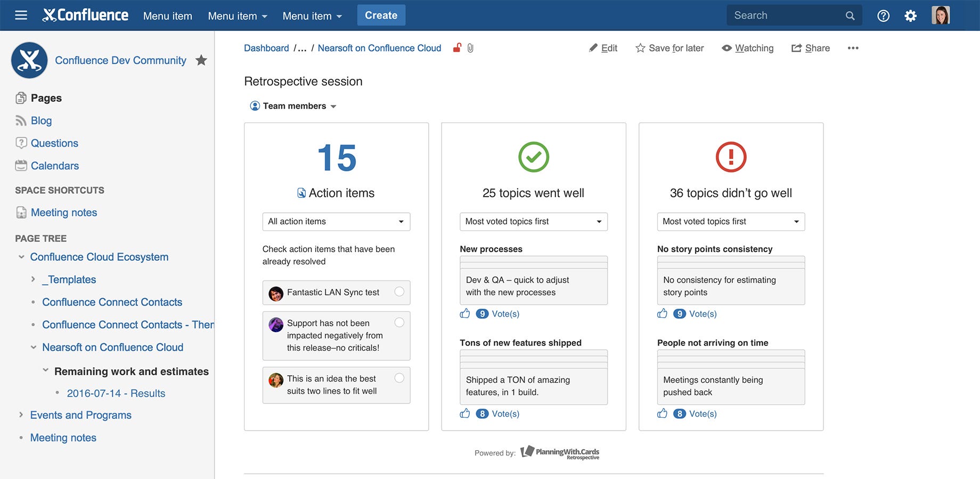980x479 pixels.
Task: Click the three-dot more actions icon
Action: coord(853,48)
